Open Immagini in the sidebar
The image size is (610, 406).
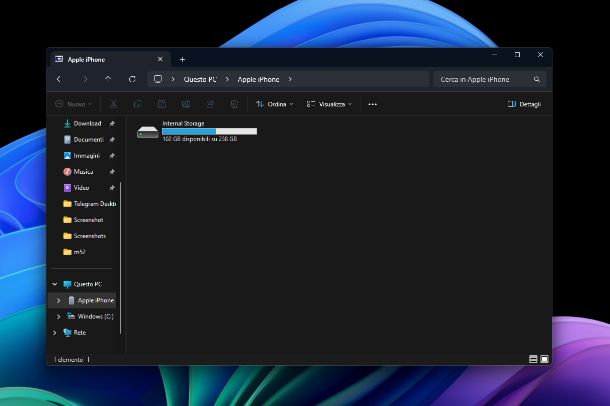(x=86, y=156)
